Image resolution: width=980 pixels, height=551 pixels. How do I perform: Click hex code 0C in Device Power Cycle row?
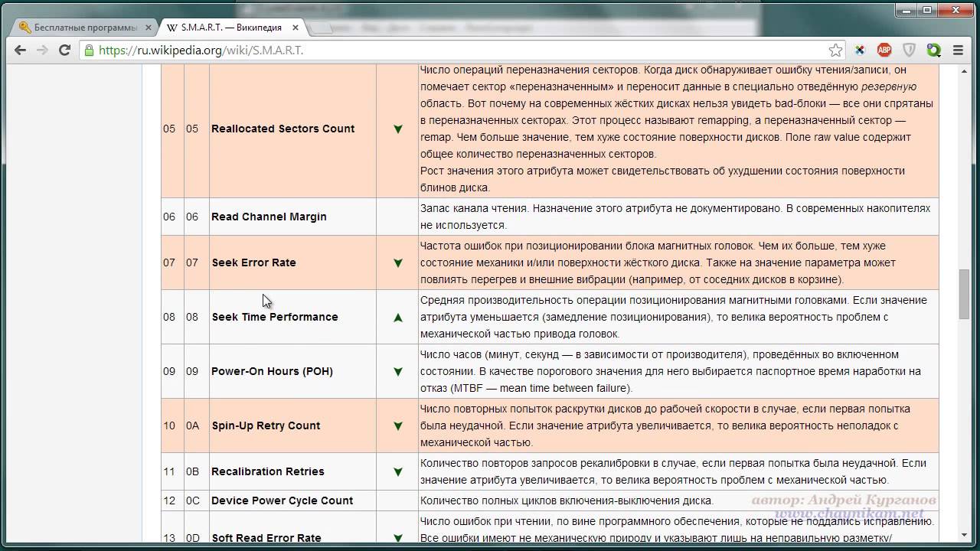click(193, 500)
